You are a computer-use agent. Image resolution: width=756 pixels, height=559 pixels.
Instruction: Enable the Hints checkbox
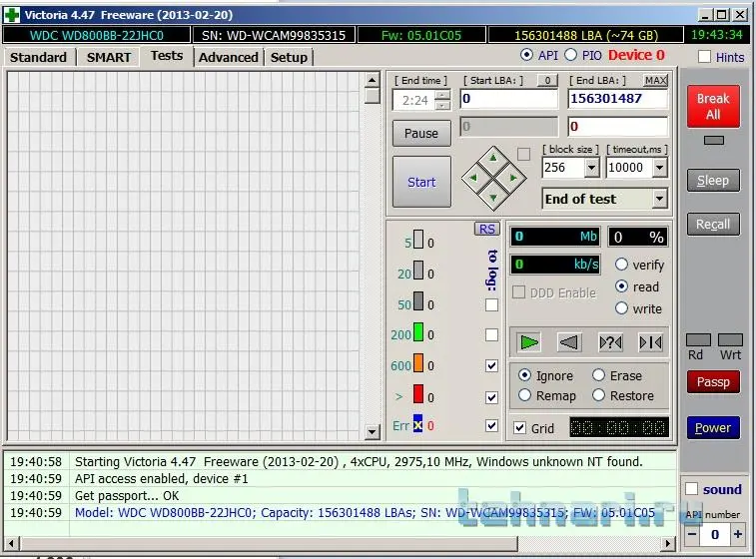(x=704, y=57)
